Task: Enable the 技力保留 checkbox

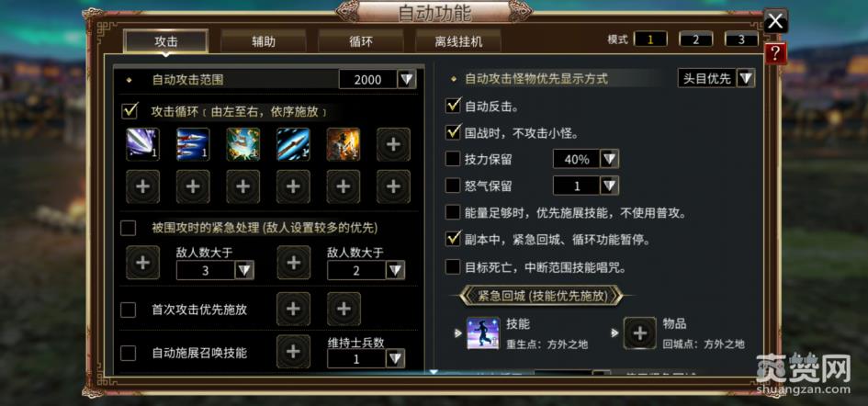Action: coord(453,159)
